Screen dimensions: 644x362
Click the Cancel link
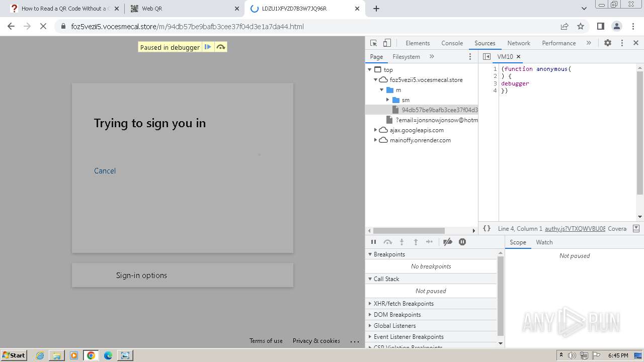[105, 171]
